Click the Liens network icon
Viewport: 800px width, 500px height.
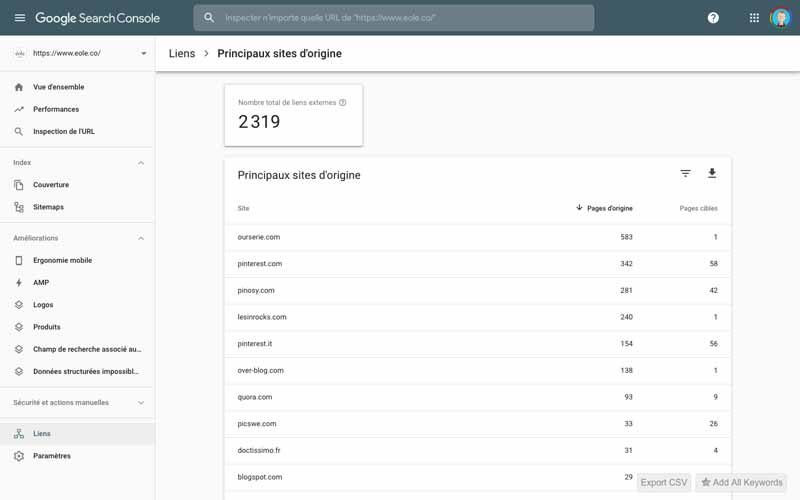click(x=19, y=434)
